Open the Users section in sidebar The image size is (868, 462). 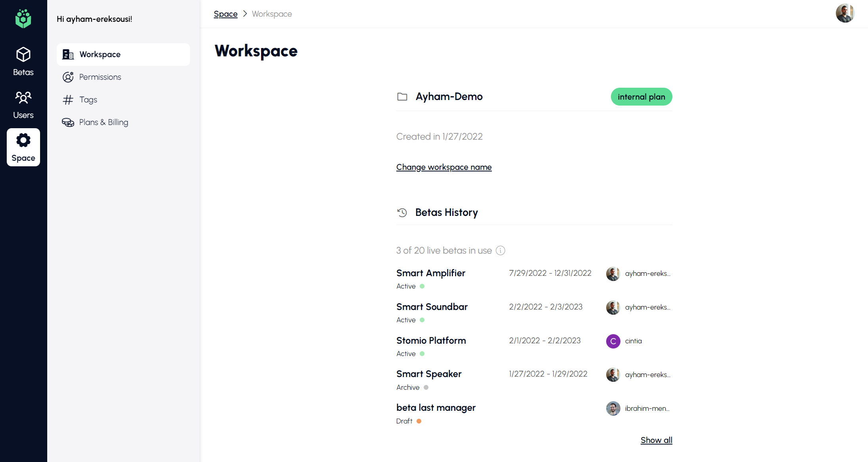point(23,104)
